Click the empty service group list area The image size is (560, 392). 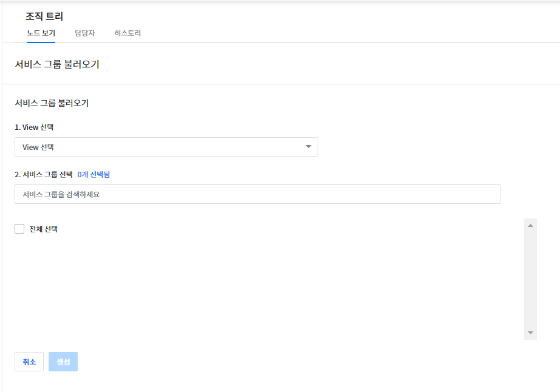coord(267,285)
